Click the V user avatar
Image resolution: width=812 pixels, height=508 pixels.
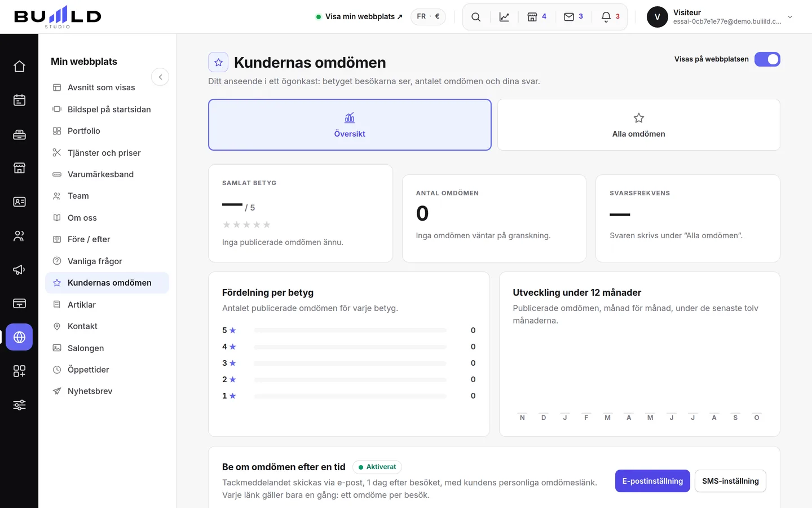point(657,17)
